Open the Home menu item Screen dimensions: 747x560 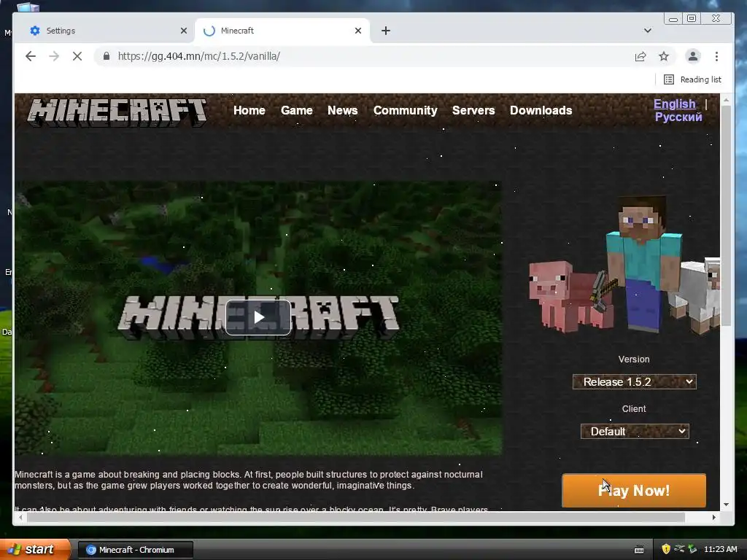[249, 111]
